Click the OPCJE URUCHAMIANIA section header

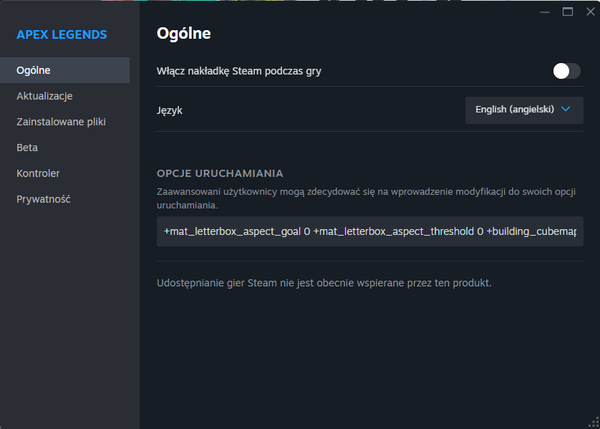coord(220,173)
